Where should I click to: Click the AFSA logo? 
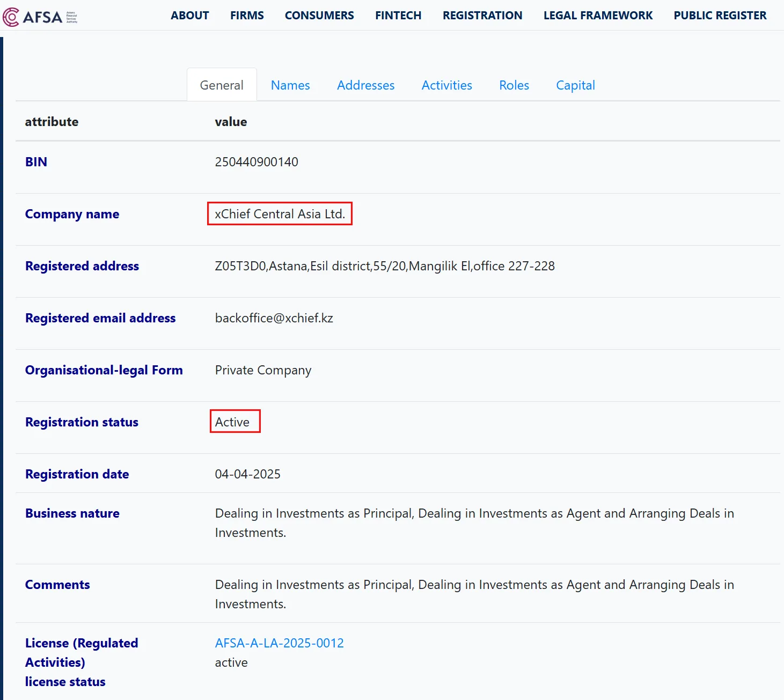40,17
